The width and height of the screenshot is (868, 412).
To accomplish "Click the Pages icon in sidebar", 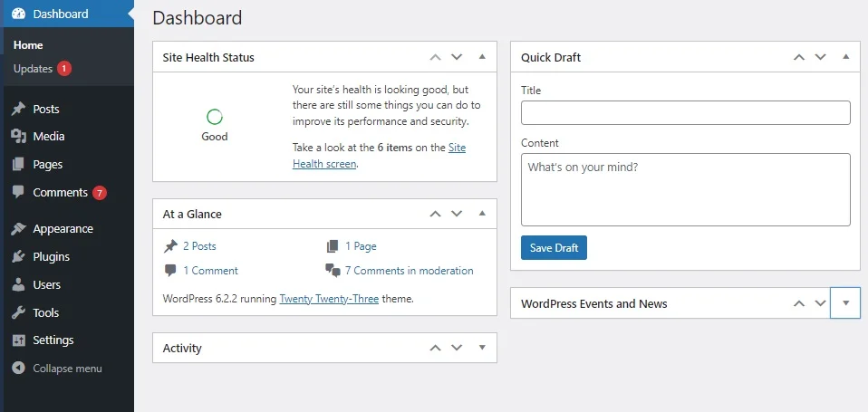I will point(18,164).
